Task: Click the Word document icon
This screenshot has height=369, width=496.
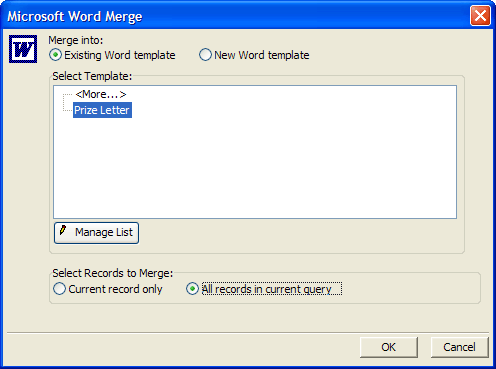Action: 23,49
